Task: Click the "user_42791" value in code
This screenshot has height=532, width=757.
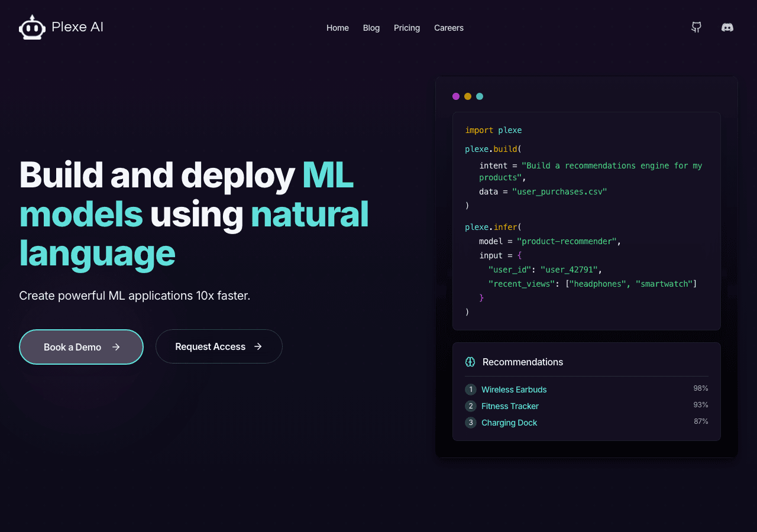Action: coord(569,270)
